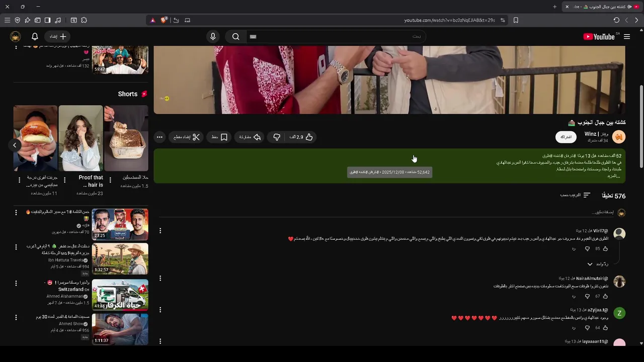Open the YouTube guide hamburger menu
The width and height of the screenshot is (644, 362).
(627, 37)
